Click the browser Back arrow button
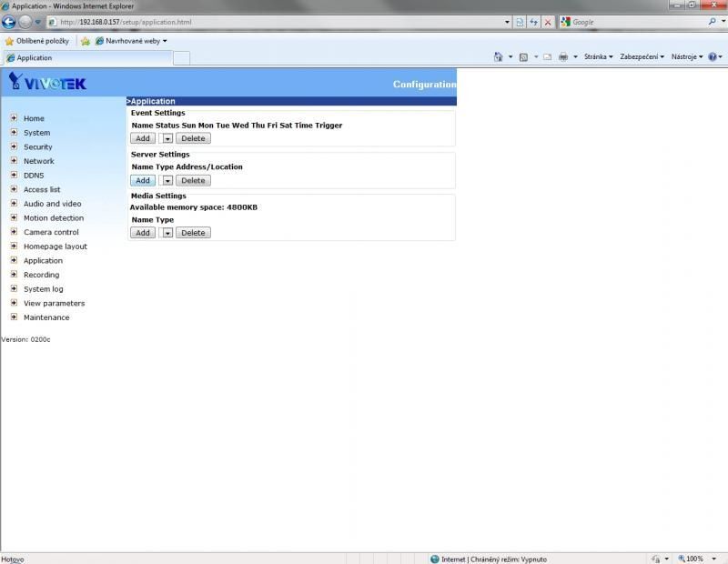Viewport: 728px width, 564px height. 9,22
